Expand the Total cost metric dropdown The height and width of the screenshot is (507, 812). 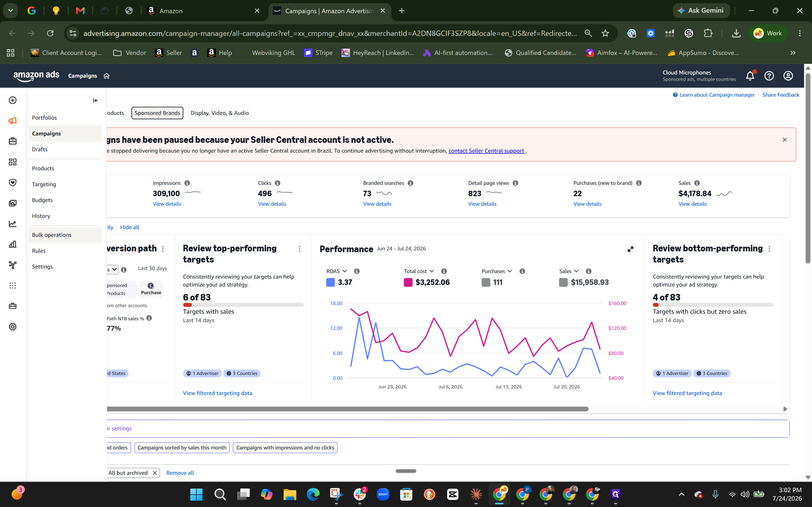tap(419, 271)
